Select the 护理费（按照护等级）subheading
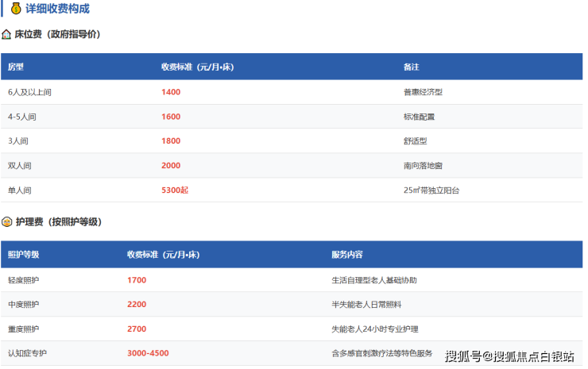The width and height of the screenshot is (588, 369). point(59,221)
